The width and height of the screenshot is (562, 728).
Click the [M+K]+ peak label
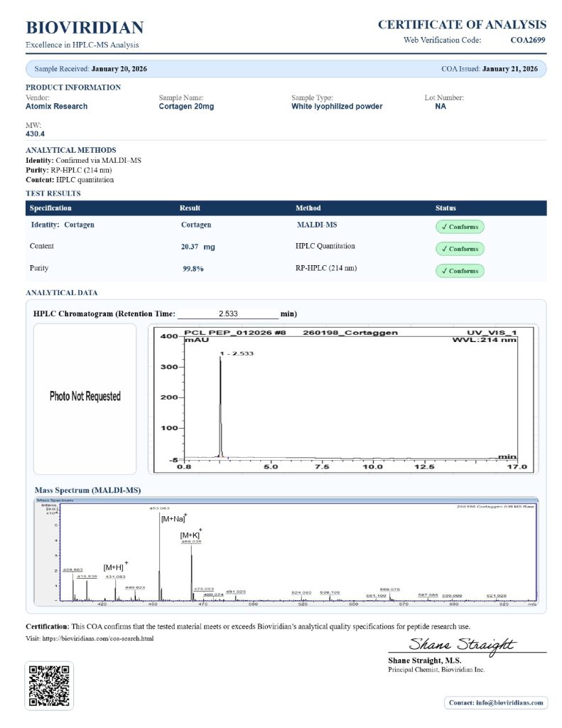point(191,534)
